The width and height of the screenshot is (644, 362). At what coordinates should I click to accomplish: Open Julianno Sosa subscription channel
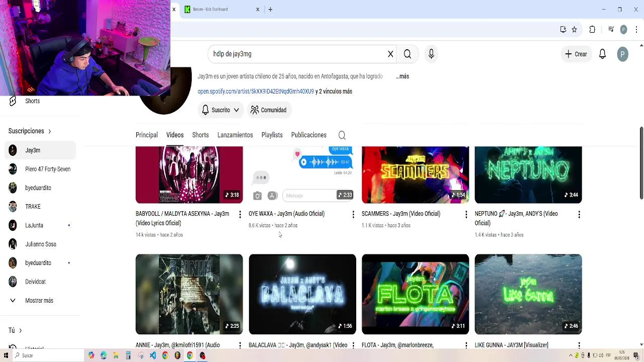(x=40, y=244)
